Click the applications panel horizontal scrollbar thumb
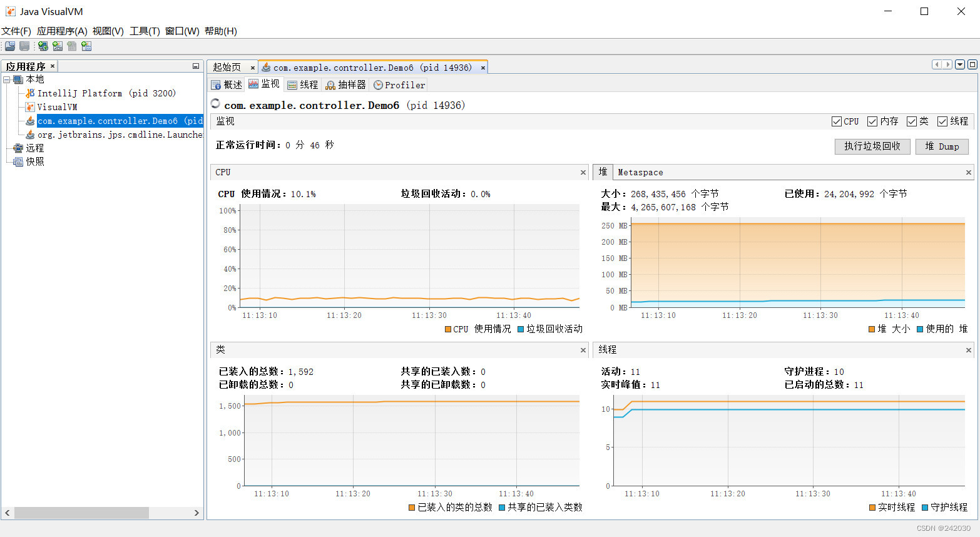The height and width of the screenshot is (537, 980). coord(81,513)
